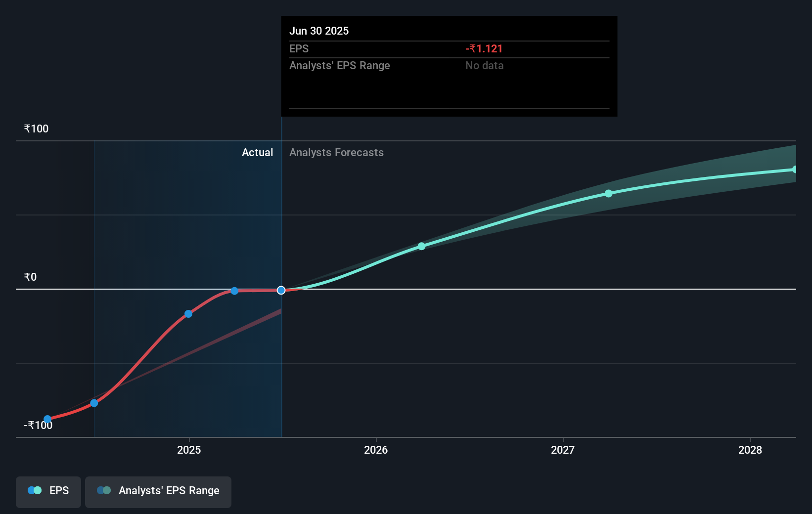Click the final 2028 forecast data point
812x514 pixels.
click(795, 170)
